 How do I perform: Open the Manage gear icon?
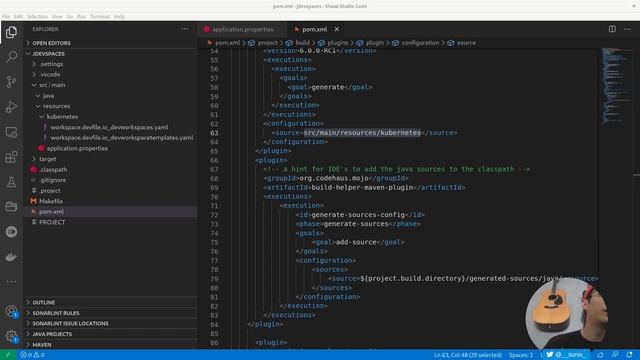click(11, 336)
